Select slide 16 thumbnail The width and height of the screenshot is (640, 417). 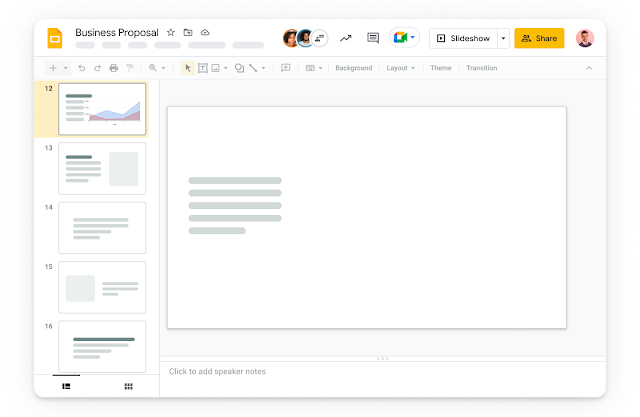pos(102,346)
